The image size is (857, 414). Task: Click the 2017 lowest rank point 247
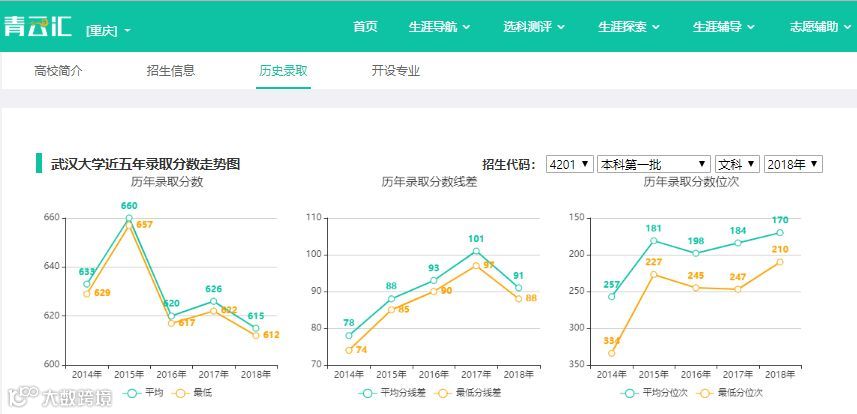coord(738,289)
